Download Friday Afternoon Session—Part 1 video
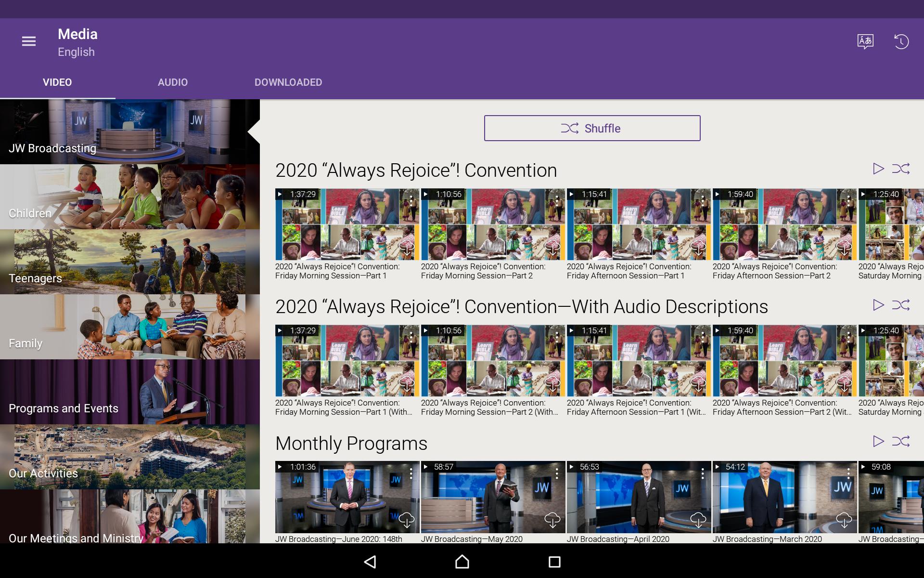Screen dimensions: 924x578 (x=698, y=248)
